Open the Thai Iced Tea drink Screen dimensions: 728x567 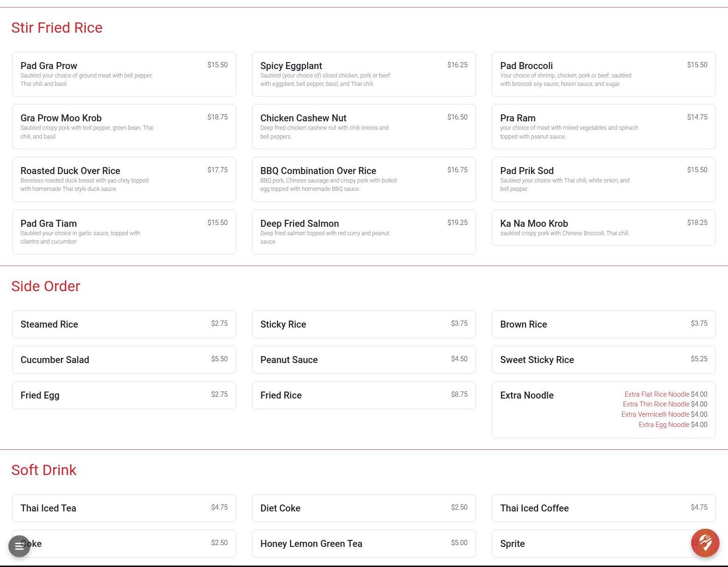pos(124,508)
